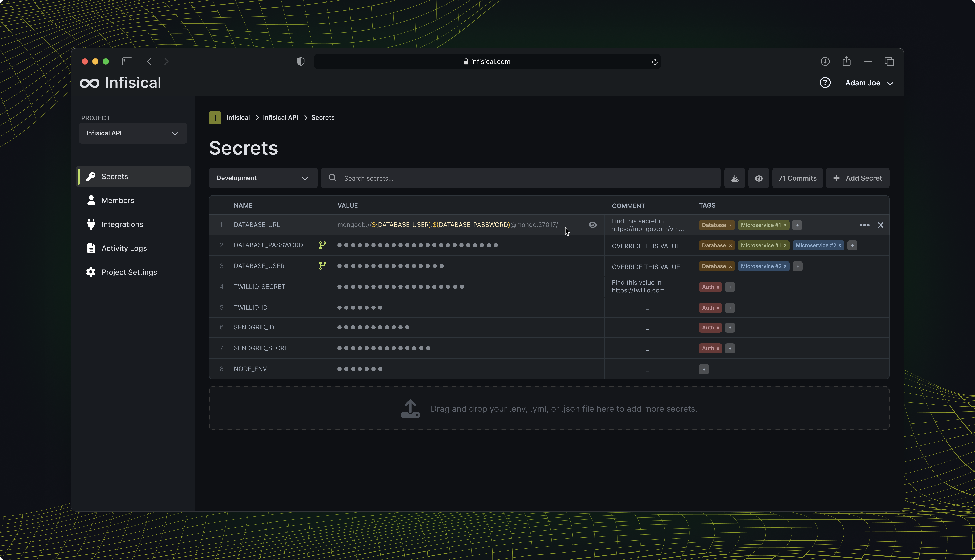Viewport: 975px width, 560px height.
Task: Click the green I project badge in breadcrumb
Action: [215, 118]
